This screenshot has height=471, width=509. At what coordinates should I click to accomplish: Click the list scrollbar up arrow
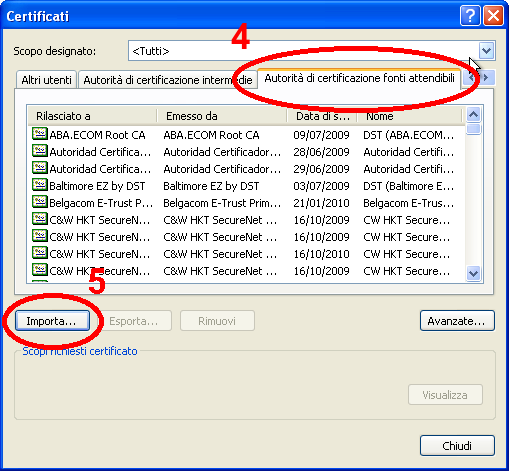pyautogui.click(x=474, y=115)
